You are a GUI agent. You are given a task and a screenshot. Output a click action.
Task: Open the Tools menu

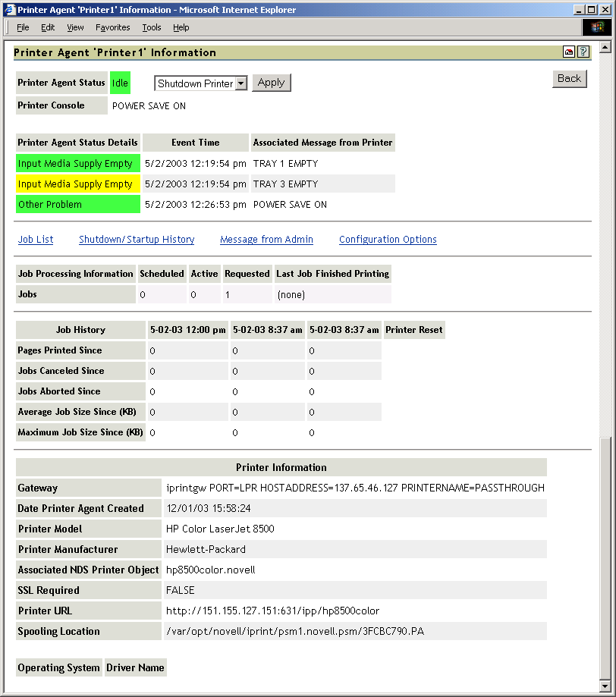coord(152,27)
